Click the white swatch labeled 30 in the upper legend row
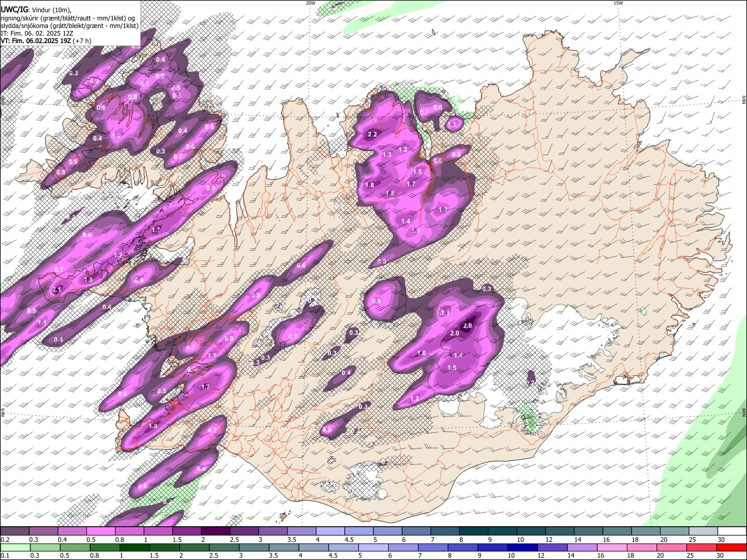Image resolution: width=747 pixels, height=560 pixels. click(732, 531)
